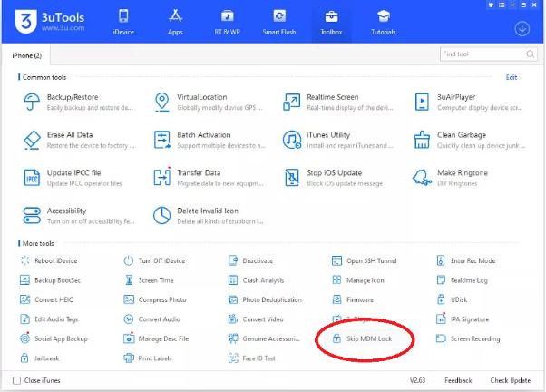
Task: Open the Accessibility tool
Action: click(78, 216)
